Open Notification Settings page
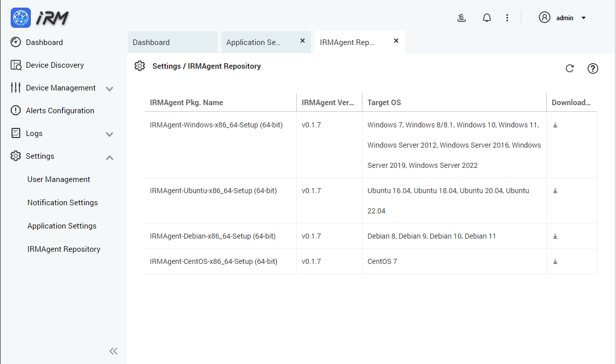 (x=62, y=202)
